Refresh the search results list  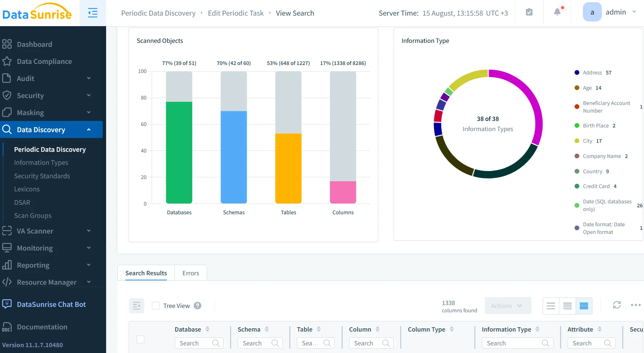click(617, 305)
